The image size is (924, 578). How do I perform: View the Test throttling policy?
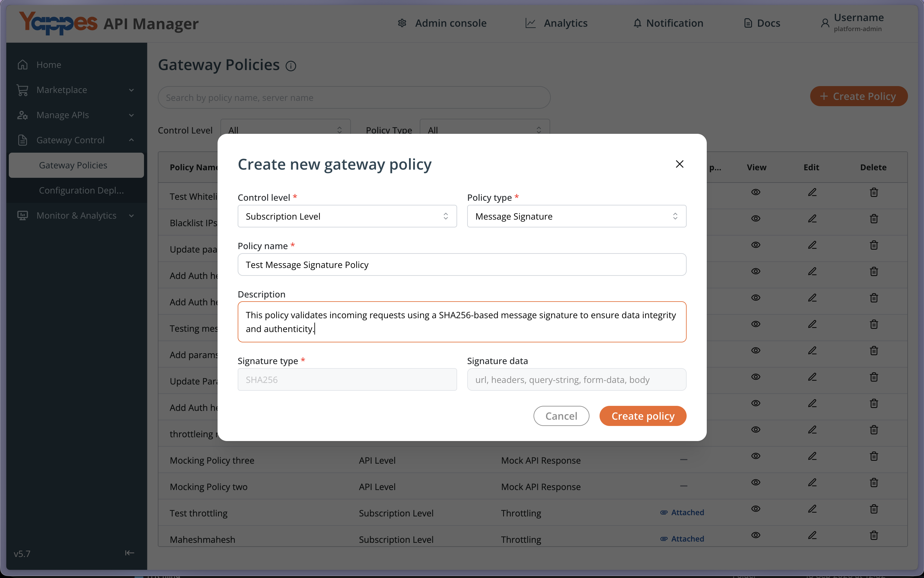756,509
